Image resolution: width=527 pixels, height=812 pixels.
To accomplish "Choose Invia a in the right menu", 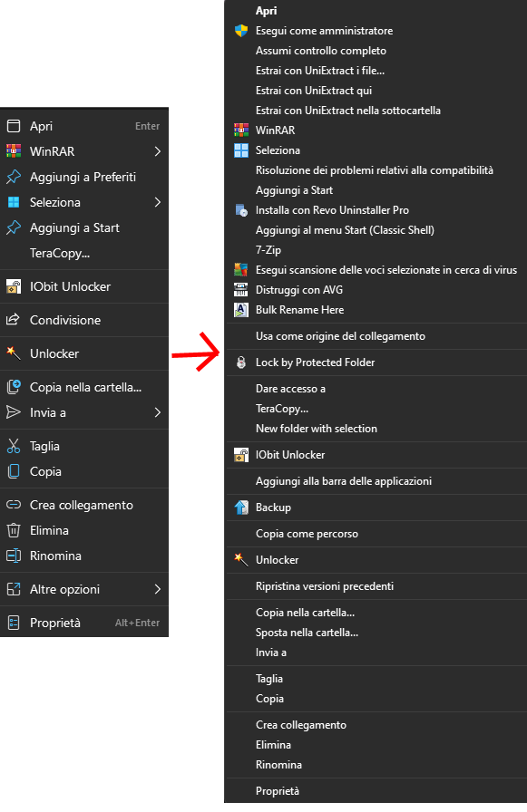I will coord(271,652).
